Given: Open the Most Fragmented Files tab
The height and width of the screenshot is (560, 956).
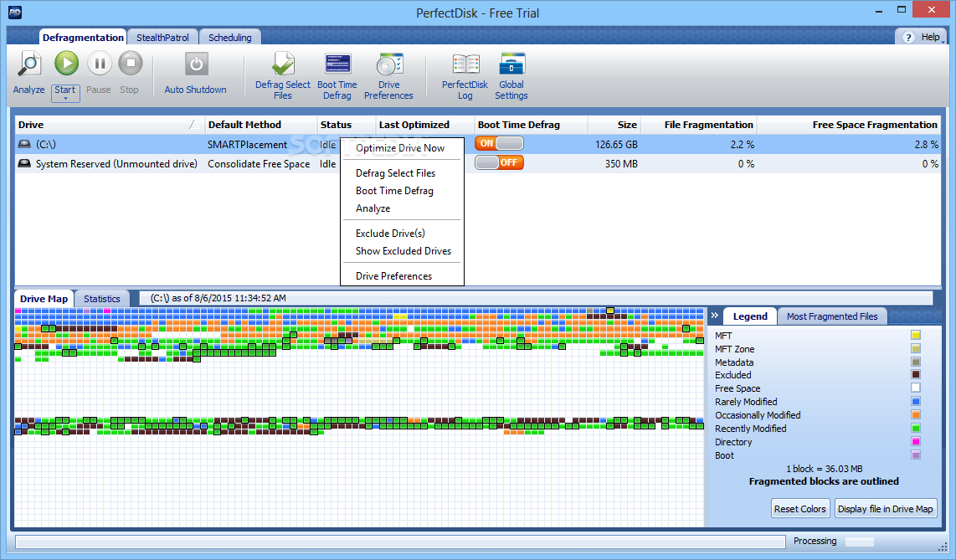Looking at the screenshot, I should click(x=832, y=316).
